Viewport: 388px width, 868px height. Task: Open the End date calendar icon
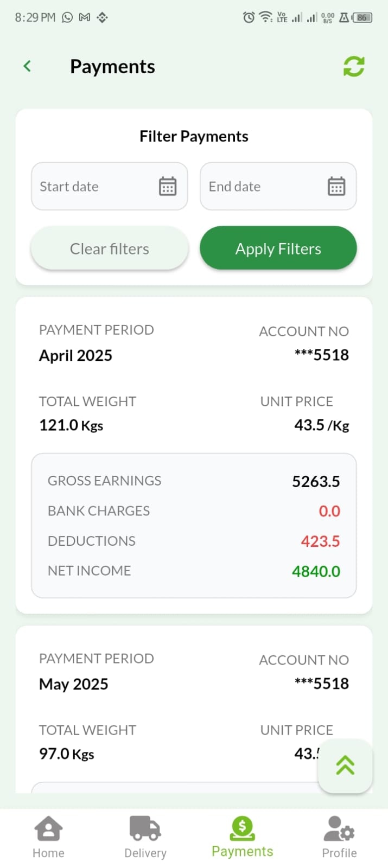pyautogui.click(x=336, y=186)
